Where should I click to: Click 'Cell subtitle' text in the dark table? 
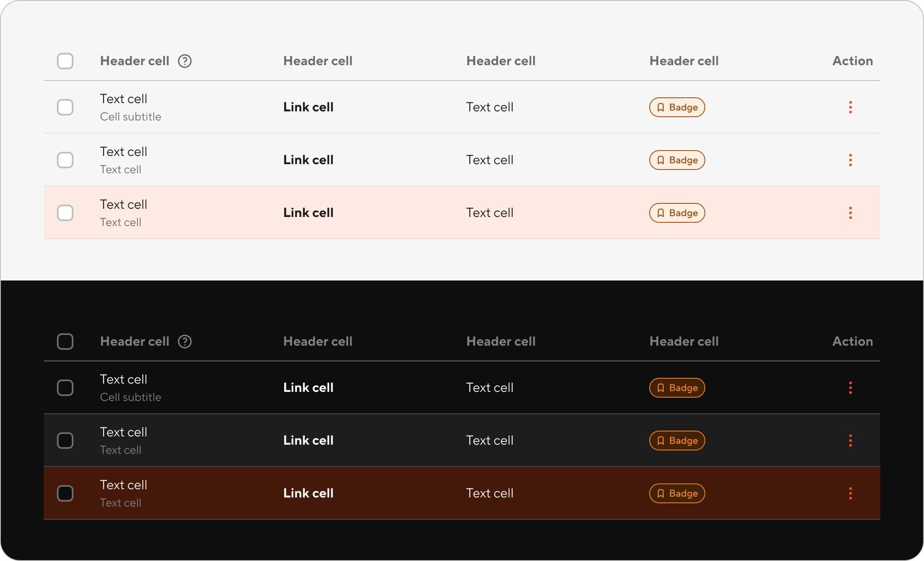[x=131, y=397]
